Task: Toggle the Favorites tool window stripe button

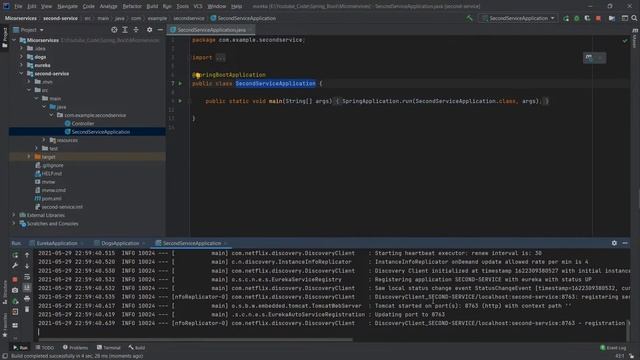Action: [x=4, y=326]
